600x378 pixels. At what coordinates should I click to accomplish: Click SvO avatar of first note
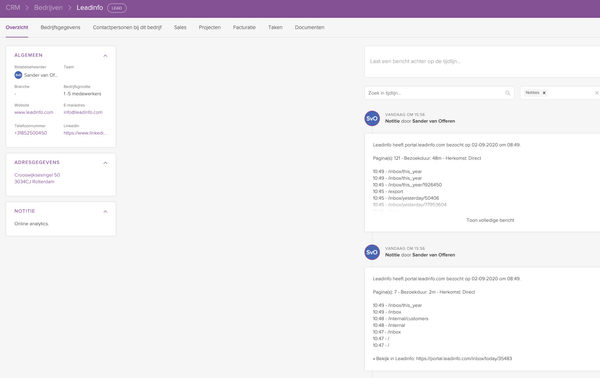pyautogui.click(x=372, y=119)
